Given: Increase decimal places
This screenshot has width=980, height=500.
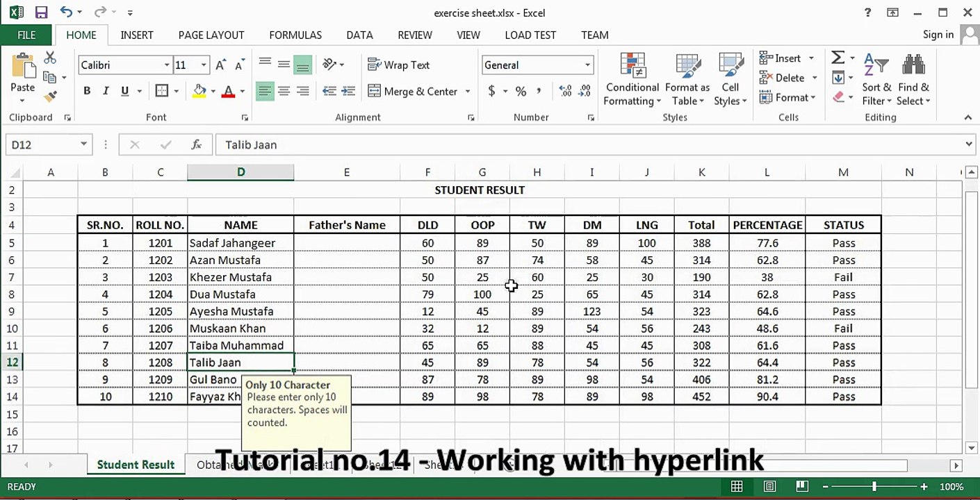Looking at the screenshot, I should [565, 91].
